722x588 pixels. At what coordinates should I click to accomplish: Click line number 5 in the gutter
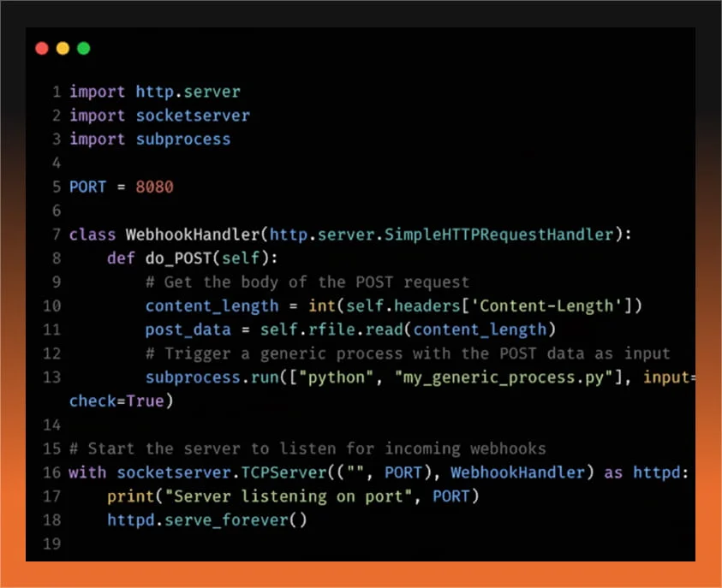click(x=56, y=187)
